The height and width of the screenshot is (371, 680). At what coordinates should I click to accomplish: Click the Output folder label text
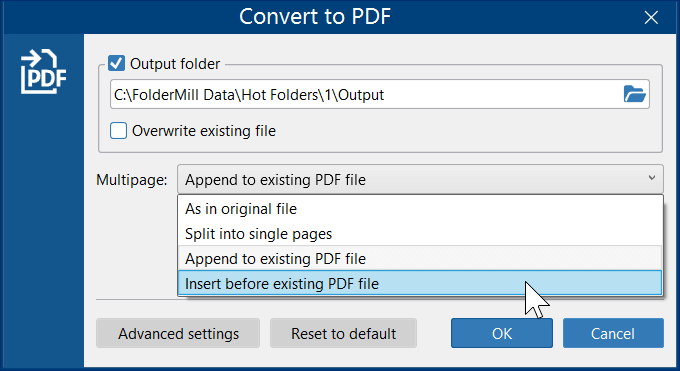175,64
